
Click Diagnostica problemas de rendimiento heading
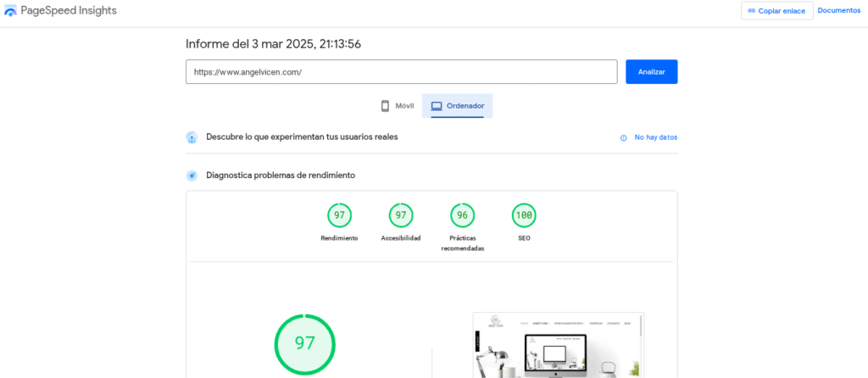point(281,175)
